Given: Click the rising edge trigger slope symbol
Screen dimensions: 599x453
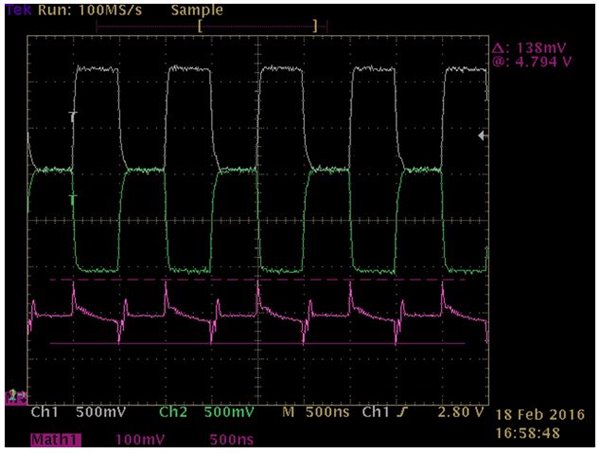Looking at the screenshot, I should tap(401, 412).
